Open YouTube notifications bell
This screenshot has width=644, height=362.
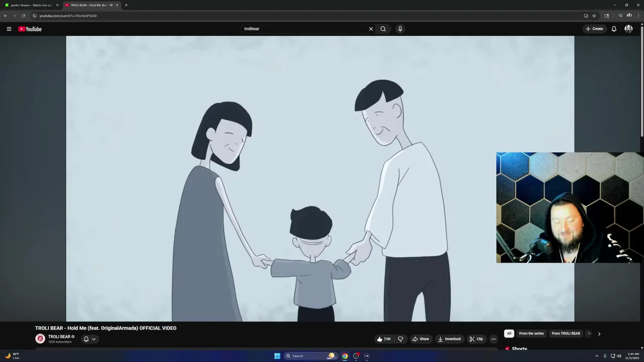614,29
